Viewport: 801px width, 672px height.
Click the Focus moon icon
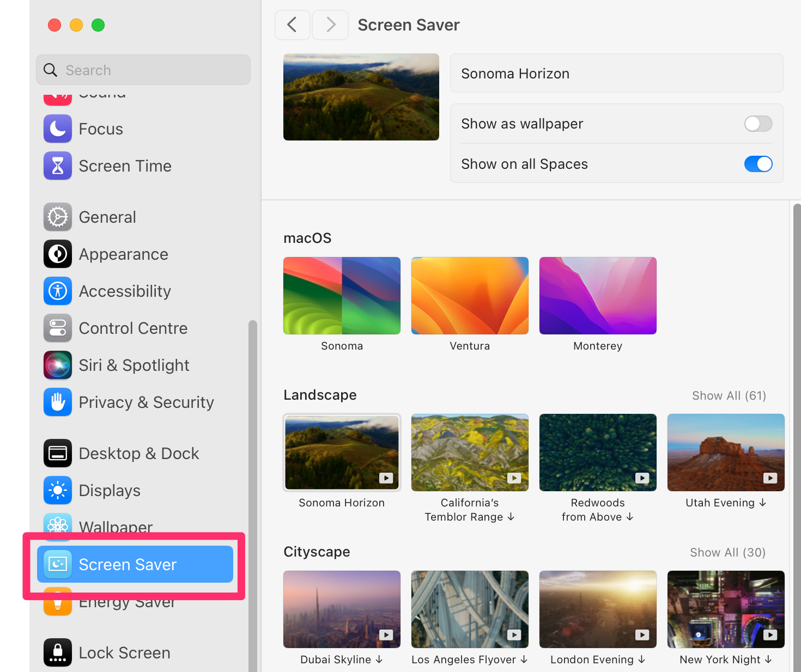point(58,129)
